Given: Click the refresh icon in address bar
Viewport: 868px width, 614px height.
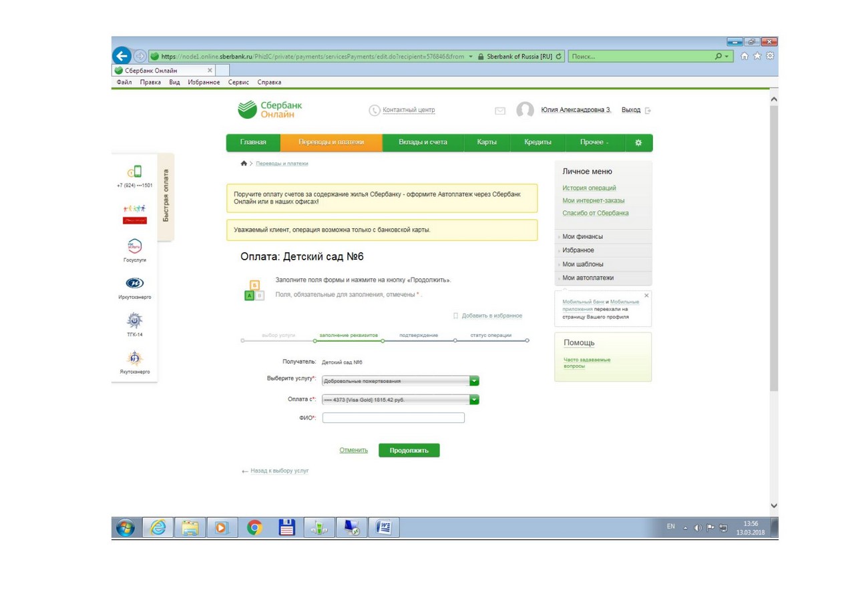Looking at the screenshot, I should [559, 56].
